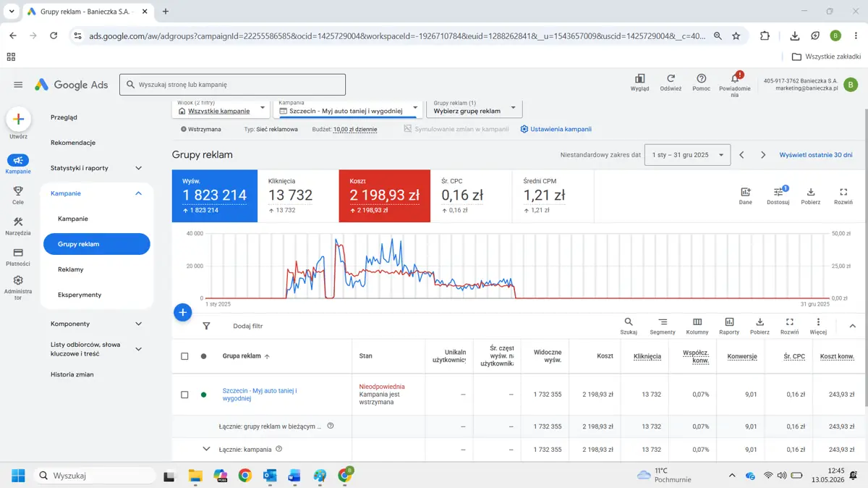Select the blue Wyśw. metric card
Screen dimensions: 868x488
point(215,196)
